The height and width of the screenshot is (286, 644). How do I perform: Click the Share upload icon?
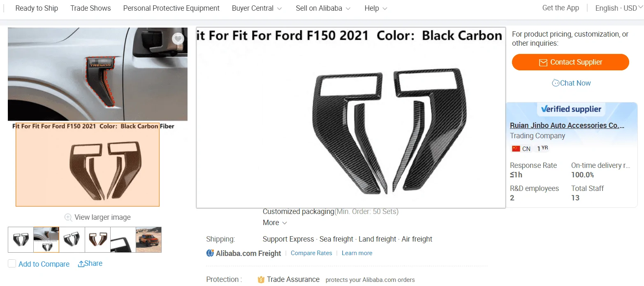81,264
